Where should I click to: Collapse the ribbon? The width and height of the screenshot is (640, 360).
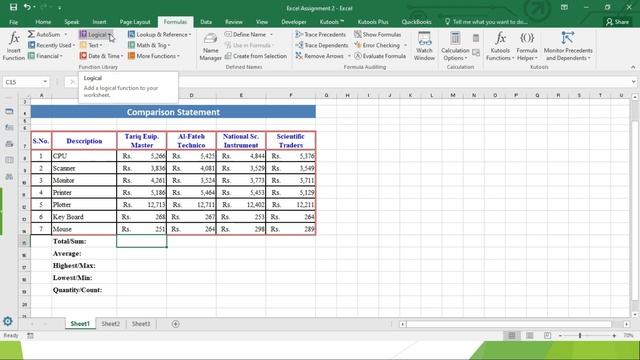coord(633,67)
